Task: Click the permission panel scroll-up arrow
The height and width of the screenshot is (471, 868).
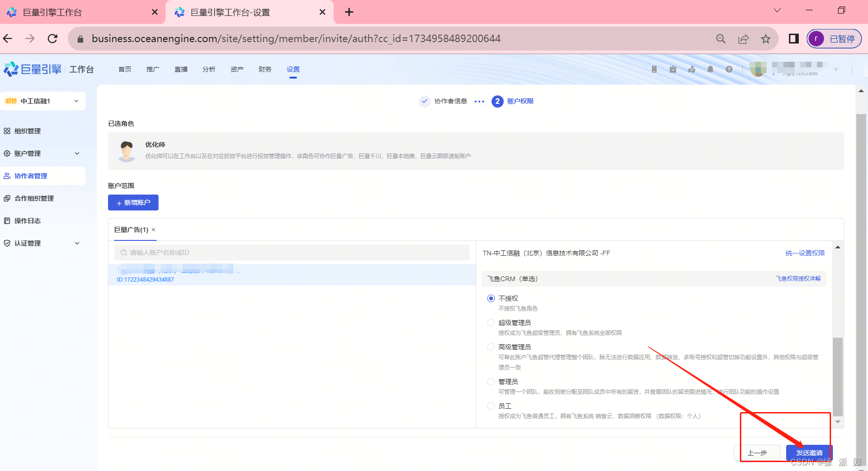Action: 838,247
